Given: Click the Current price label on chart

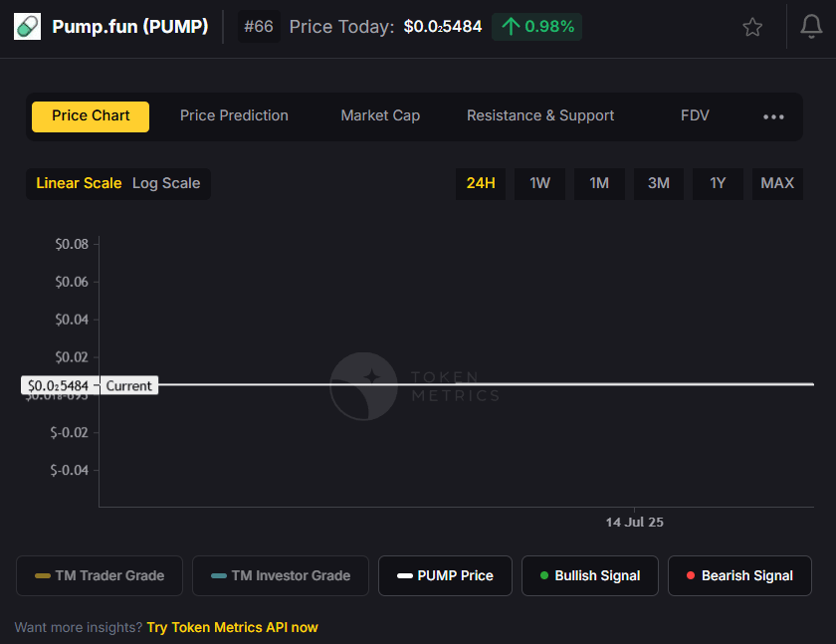Looking at the screenshot, I should point(129,385).
